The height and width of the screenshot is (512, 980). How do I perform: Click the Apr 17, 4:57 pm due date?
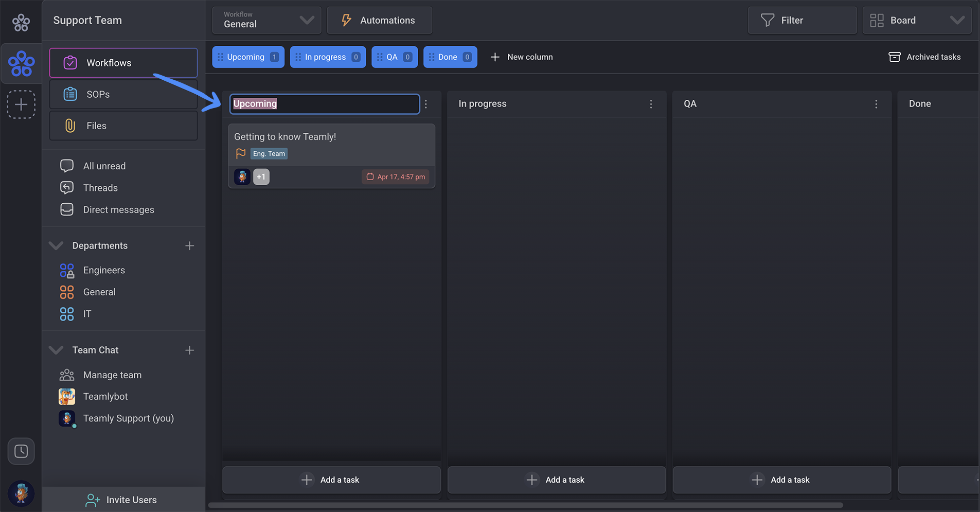click(x=396, y=176)
